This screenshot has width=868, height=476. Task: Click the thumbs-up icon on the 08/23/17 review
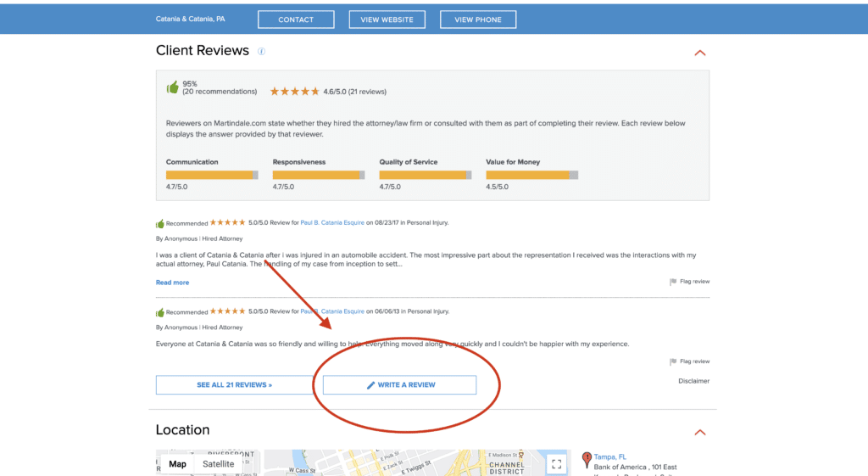[x=160, y=223]
